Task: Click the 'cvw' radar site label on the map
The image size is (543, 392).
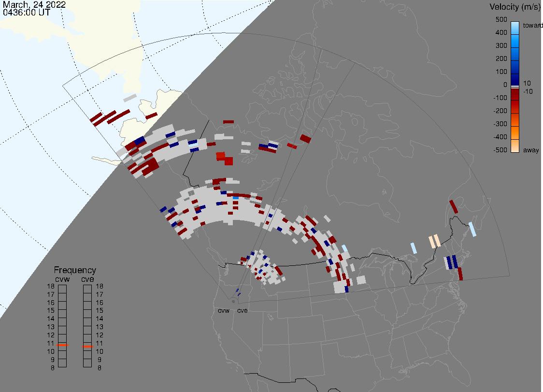Action: (x=224, y=310)
